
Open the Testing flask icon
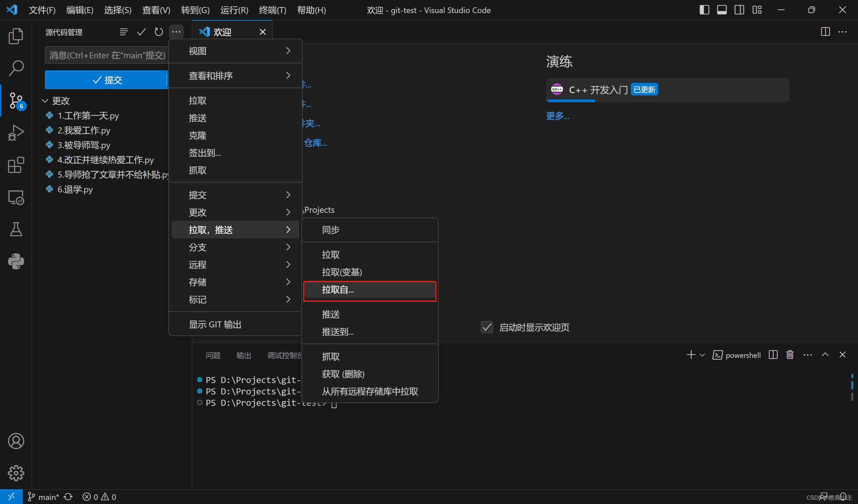point(16,230)
